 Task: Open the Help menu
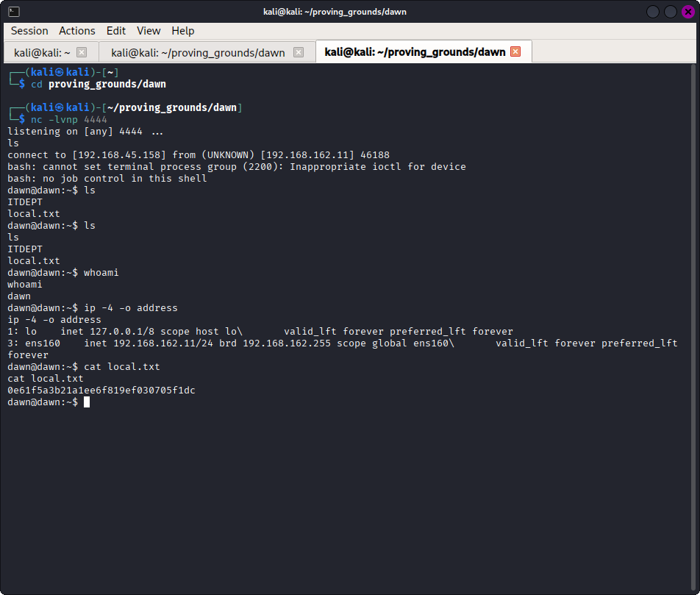(182, 31)
